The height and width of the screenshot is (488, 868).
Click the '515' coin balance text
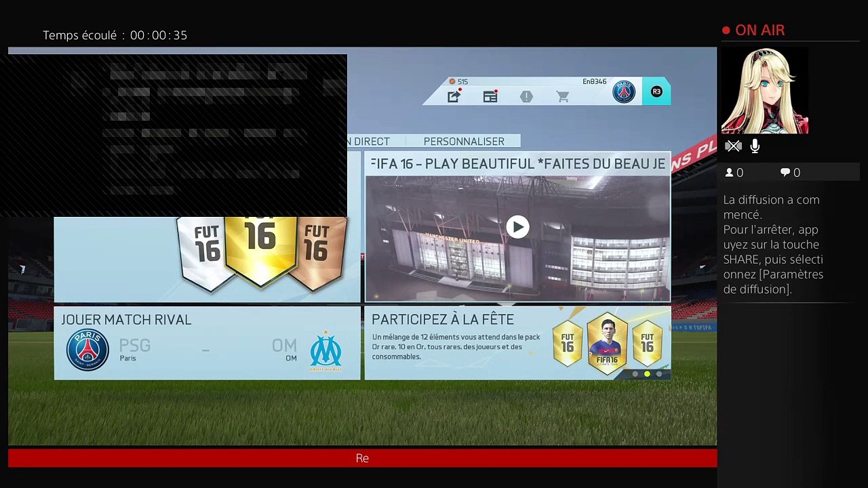click(462, 82)
